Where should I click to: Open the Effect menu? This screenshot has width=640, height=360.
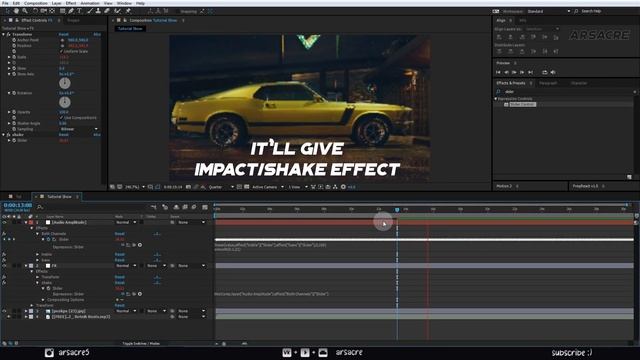pos(71,3)
